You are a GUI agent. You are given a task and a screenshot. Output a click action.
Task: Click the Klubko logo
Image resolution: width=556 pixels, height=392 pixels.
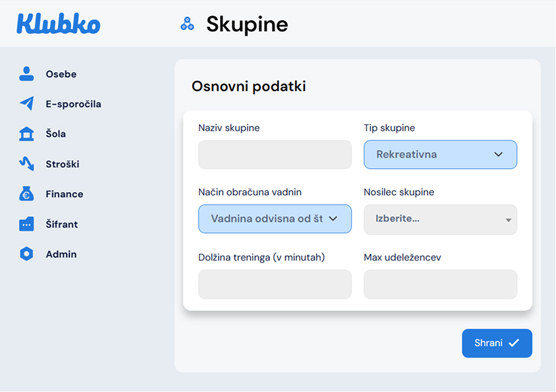pyautogui.click(x=59, y=24)
